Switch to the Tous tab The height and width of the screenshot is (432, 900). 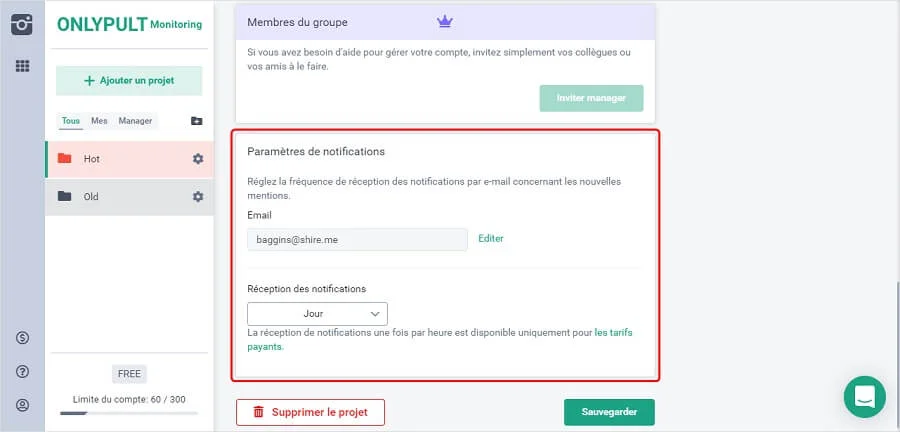point(71,121)
